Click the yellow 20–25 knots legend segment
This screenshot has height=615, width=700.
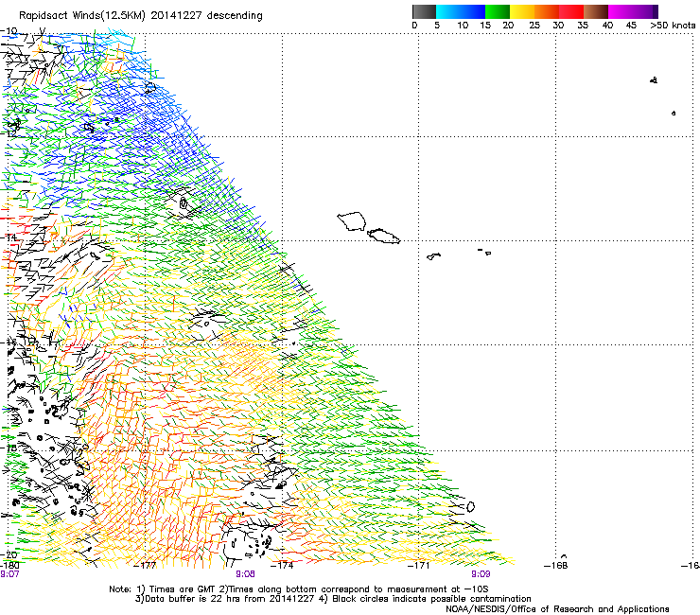[x=522, y=11]
